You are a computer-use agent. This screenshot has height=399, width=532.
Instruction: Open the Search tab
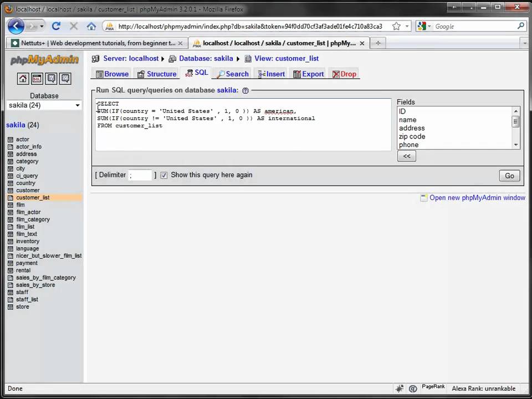point(233,74)
